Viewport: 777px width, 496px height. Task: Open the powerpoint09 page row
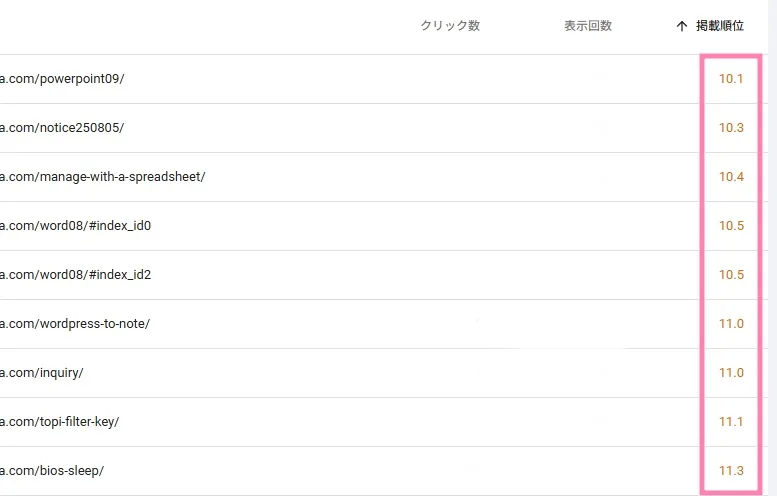point(62,79)
